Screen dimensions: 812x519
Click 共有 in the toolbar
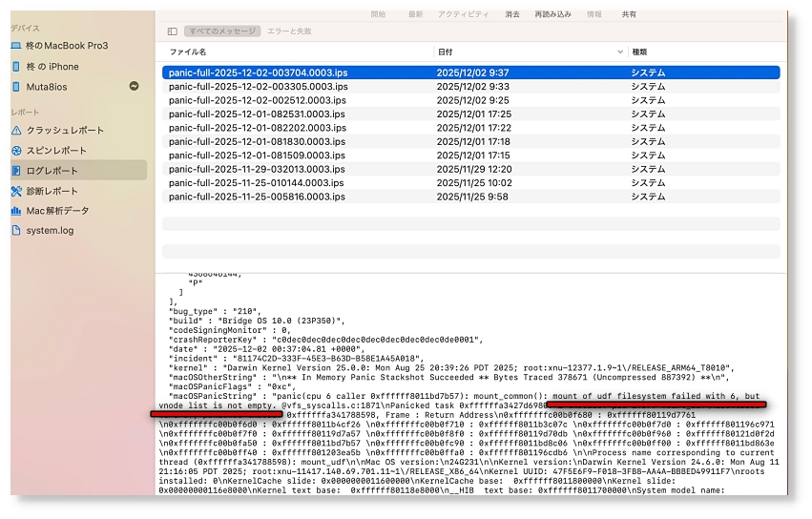629,14
